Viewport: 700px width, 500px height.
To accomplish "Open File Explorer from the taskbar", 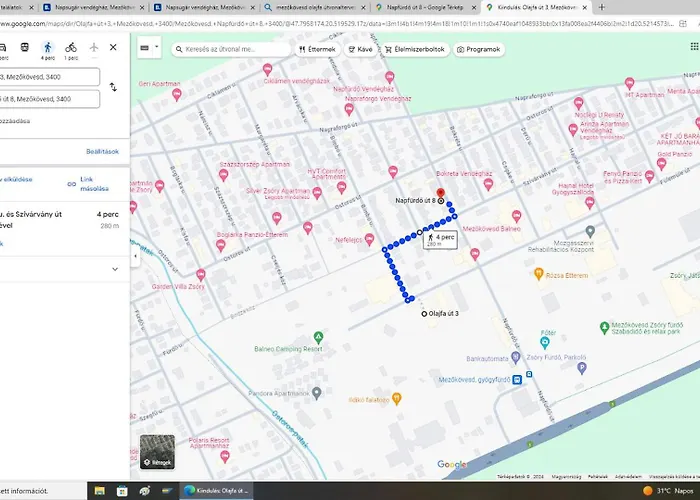I will [100, 491].
